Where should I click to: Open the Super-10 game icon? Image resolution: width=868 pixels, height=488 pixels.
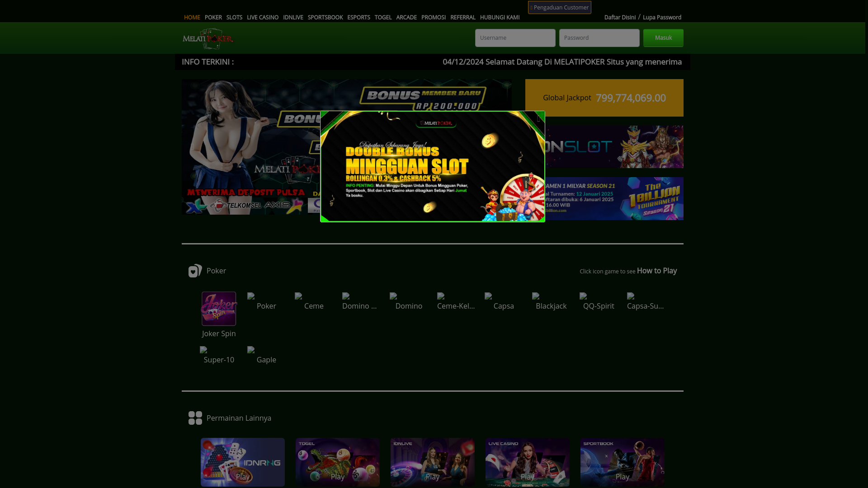(203, 350)
